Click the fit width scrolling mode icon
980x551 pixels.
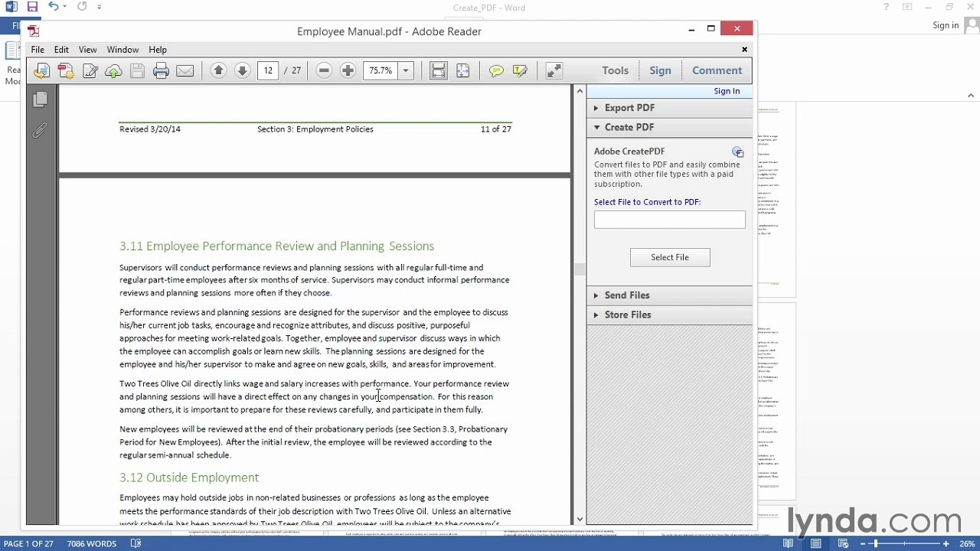438,70
